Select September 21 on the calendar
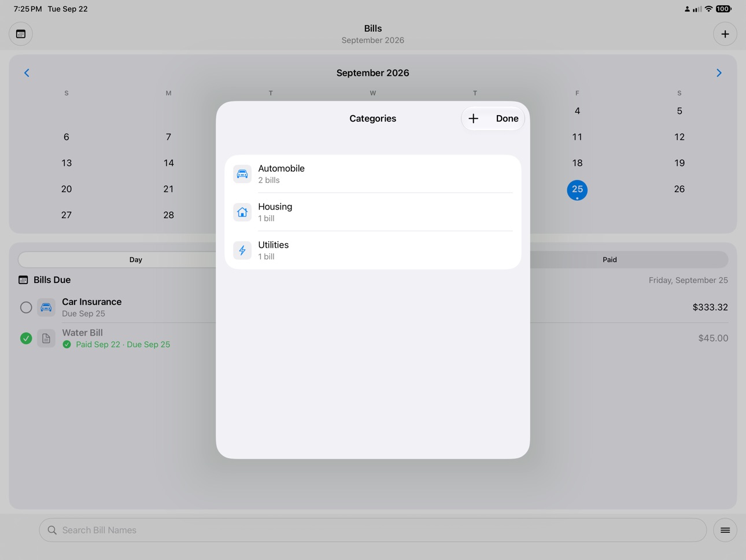746x560 pixels. point(168,189)
